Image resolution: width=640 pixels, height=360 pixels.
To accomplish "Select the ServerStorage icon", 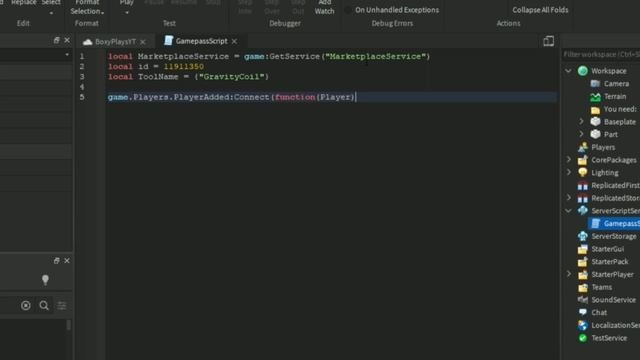I will [582, 236].
